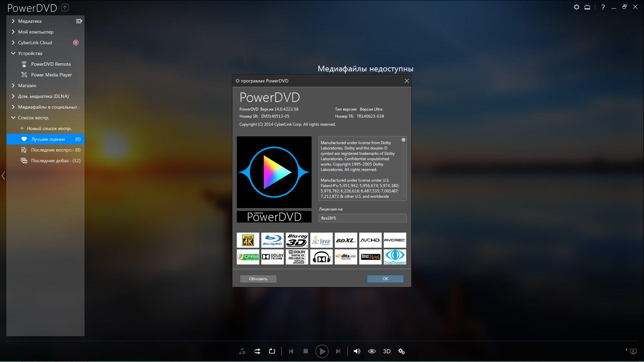This screenshot has height=362, width=644.
Task: Open the media library view options icon
Action: [x=79, y=21]
